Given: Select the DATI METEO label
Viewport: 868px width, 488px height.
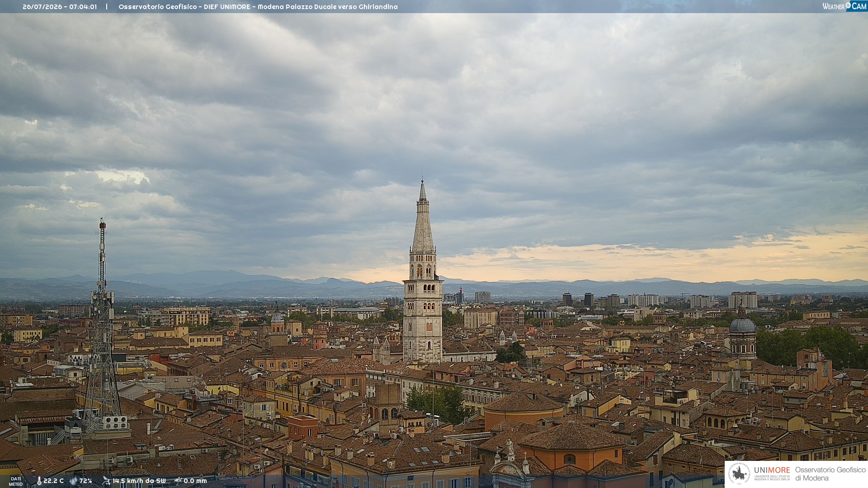Looking at the screenshot, I should point(16,481).
